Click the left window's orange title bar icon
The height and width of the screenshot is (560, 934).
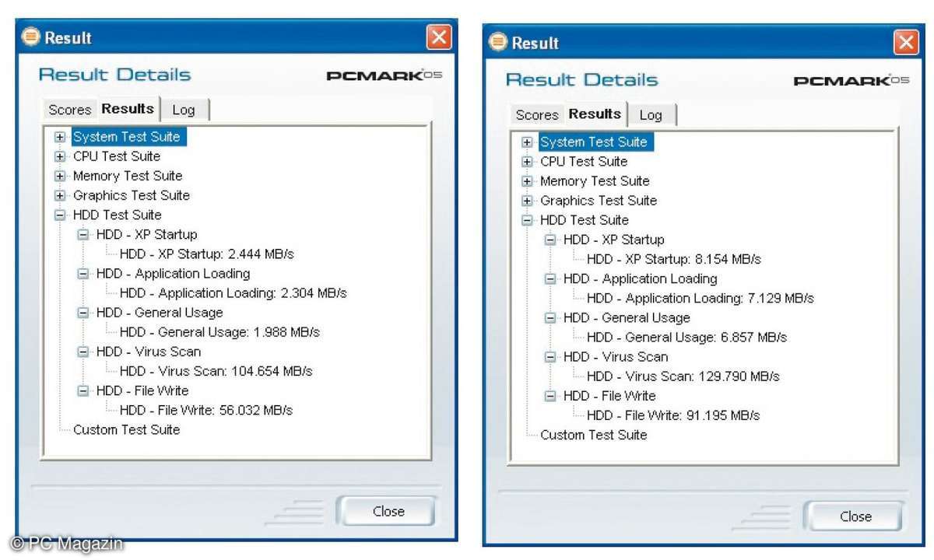(x=30, y=37)
